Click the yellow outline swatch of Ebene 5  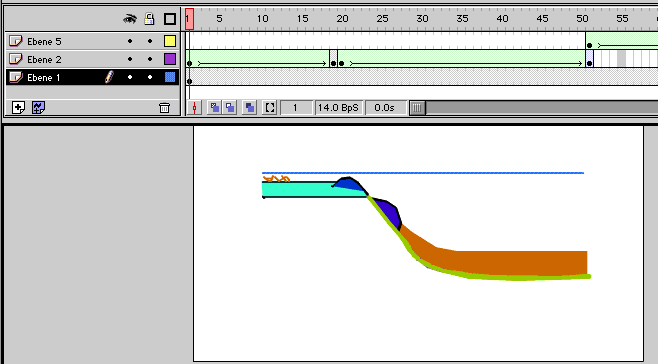(170, 41)
